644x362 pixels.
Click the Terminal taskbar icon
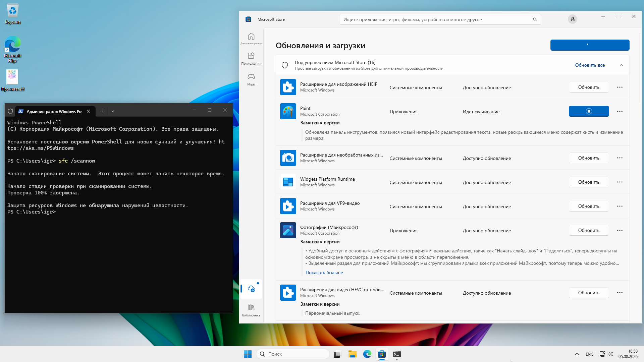pos(397,354)
